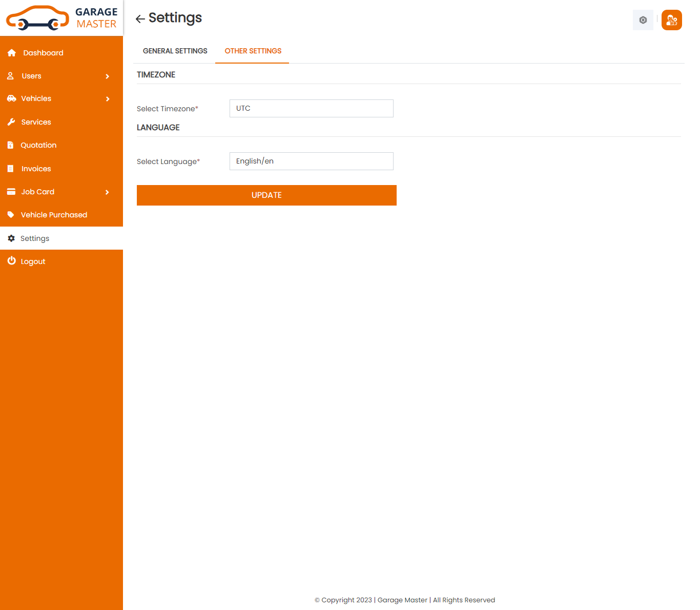Open the user profile avatar icon

coord(671,20)
